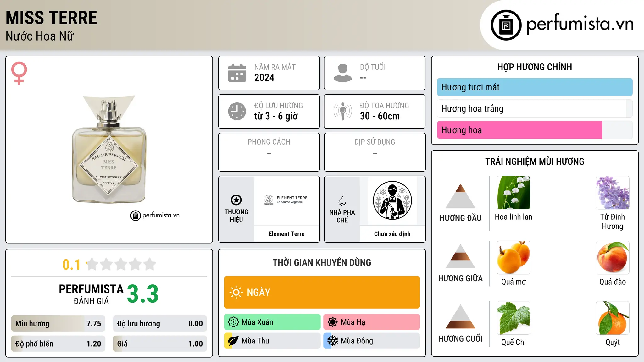Click the ĐỘ TUỔI label
This screenshot has height=362, width=644.
tap(373, 67)
